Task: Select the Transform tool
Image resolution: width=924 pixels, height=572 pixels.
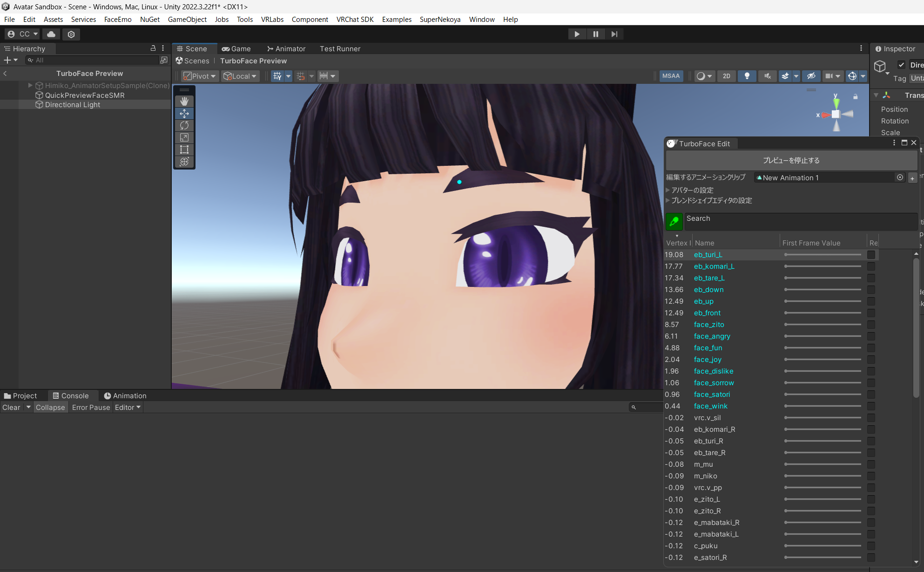Action: (x=184, y=162)
